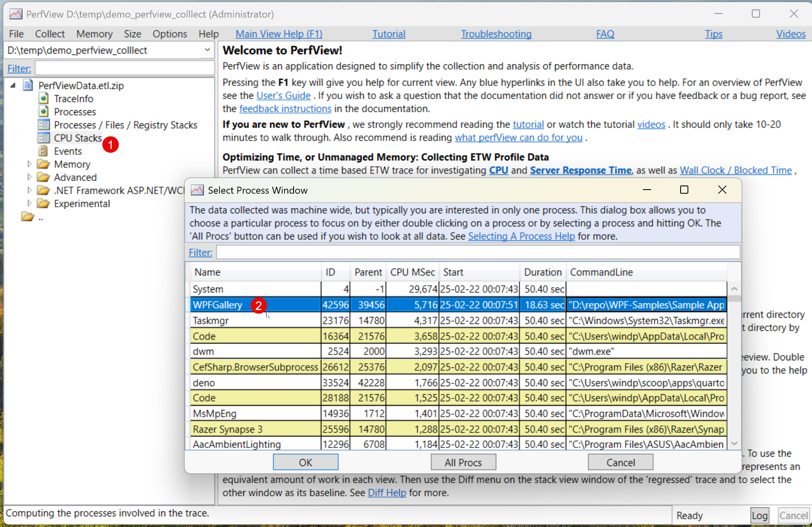
Task: Click OK in Select Process Window
Action: [305, 462]
